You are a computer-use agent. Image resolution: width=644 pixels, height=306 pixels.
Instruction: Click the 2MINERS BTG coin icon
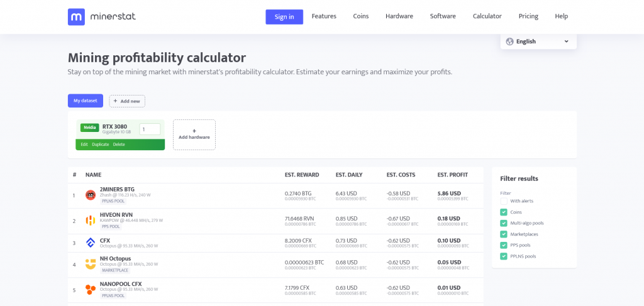91,195
